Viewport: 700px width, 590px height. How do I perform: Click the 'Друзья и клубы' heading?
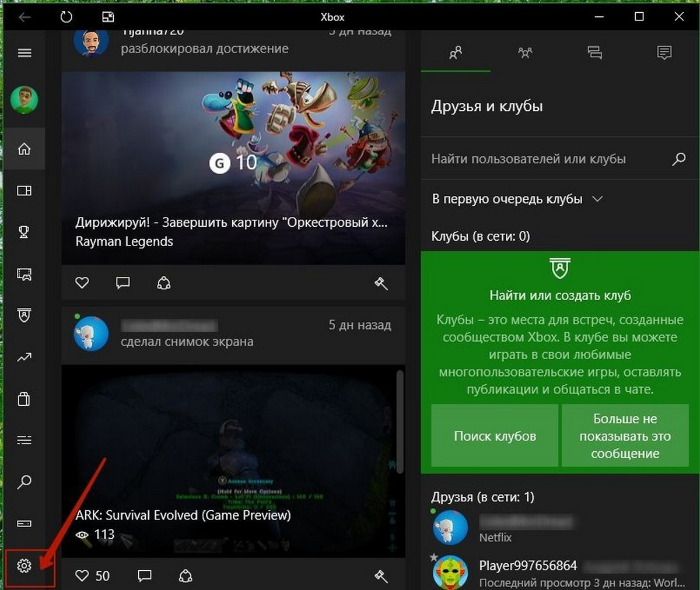[x=487, y=106]
